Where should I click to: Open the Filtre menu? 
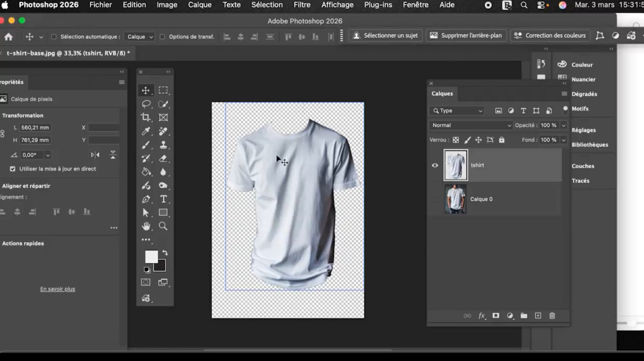pos(301,5)
